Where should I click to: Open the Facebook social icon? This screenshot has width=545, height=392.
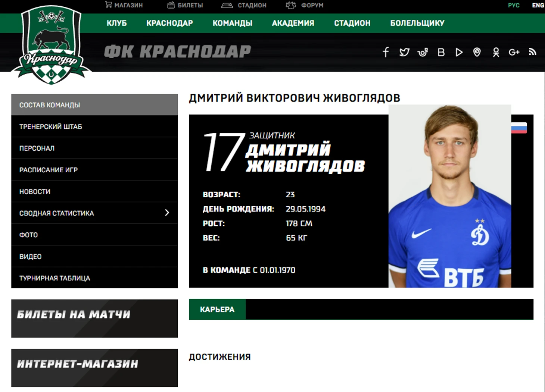[386, 52]
